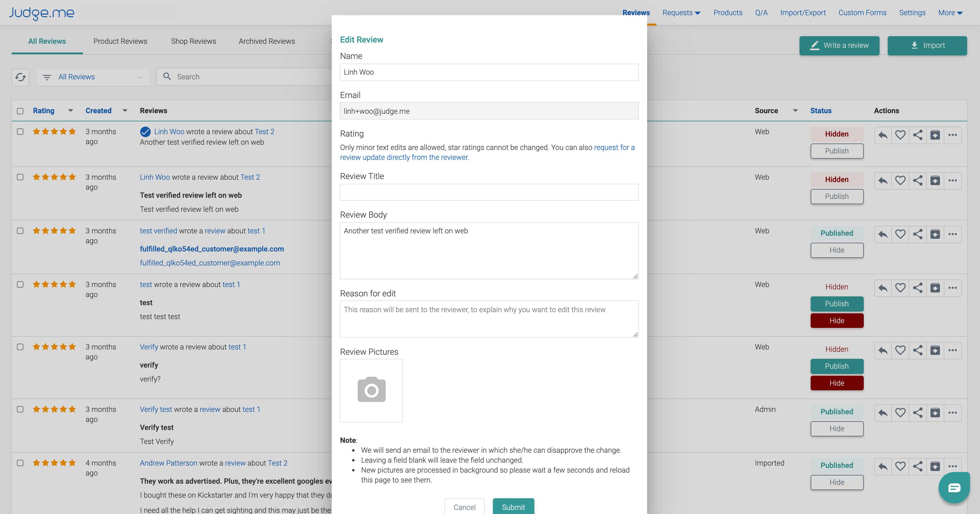Expand the More navigation dropdown
Screen dimensions: 980x514
click(x=950, y=13)
